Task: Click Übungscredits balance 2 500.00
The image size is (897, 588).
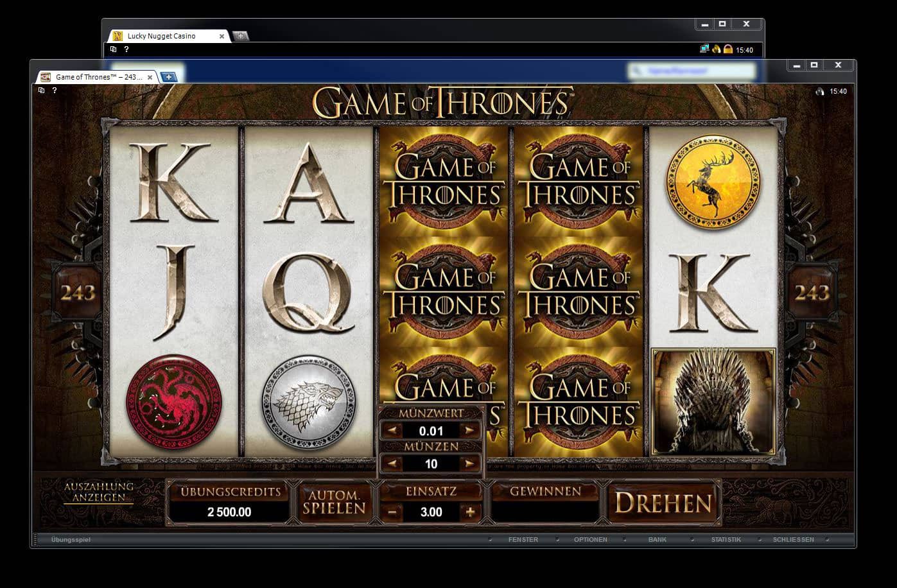Action: [229, 512]
